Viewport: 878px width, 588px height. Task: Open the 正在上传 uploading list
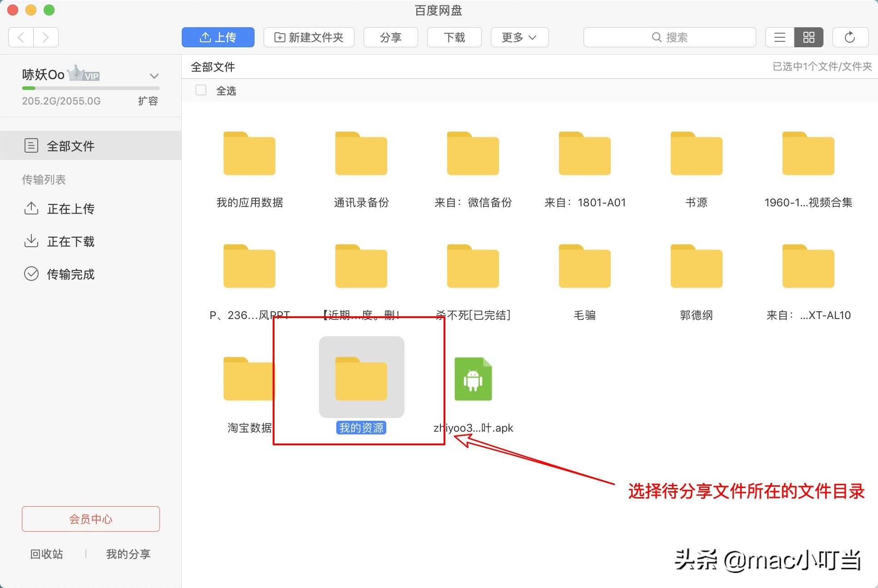tap(71, 209)
